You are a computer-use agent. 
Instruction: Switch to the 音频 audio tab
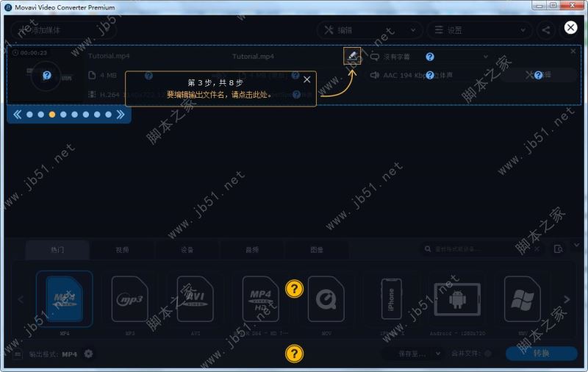pos(252,250)
